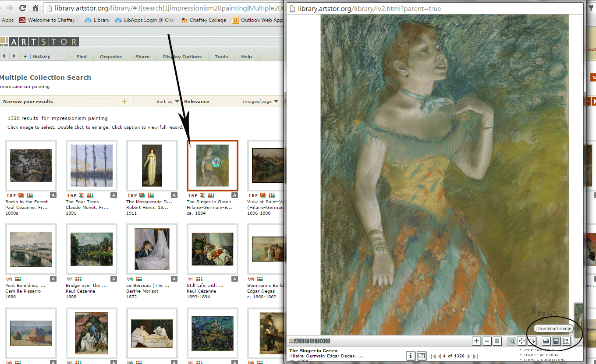The width and height of the screenshot is (596, 364).
Task: Zoom out with the minus button
Action: pyautogui.click(x=487, y=341)
